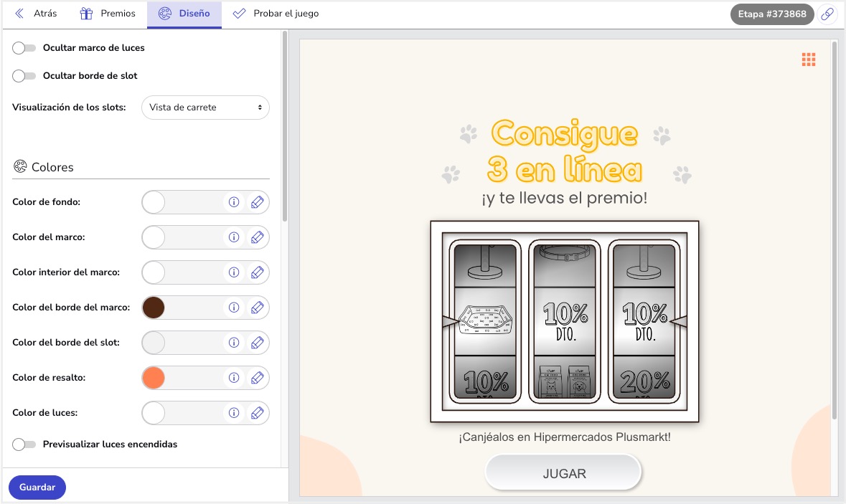Click the palette icon of Diseño tab
The image size is (846, 504).
click(164, 14)
